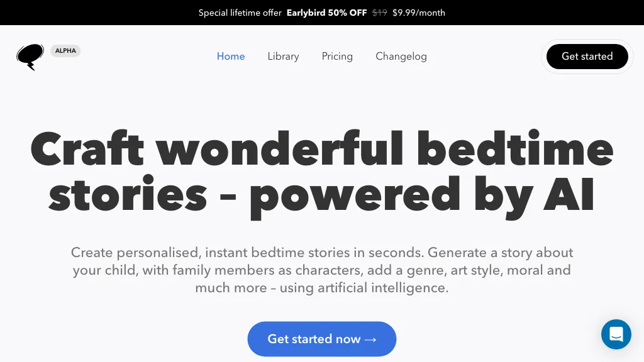Go to the Home tab

tap(231, 57)
